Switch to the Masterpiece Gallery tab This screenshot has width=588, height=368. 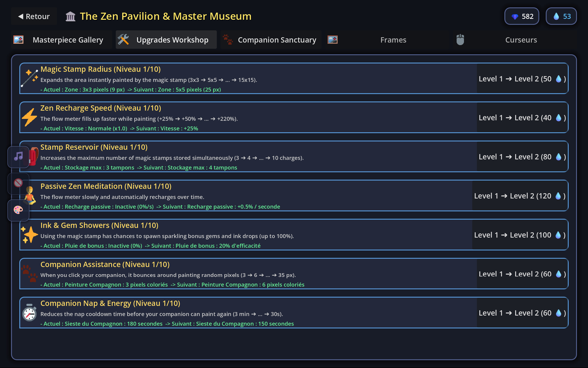pyautogui.click(x=62, y=40)
